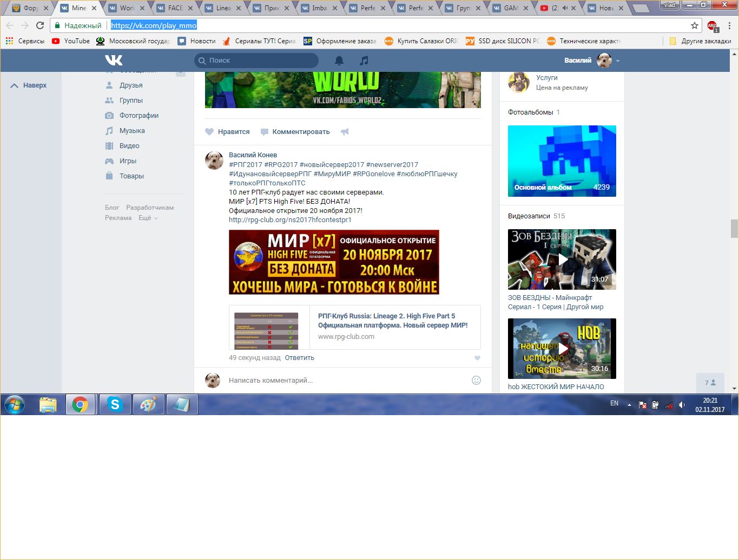Screen dimensions: 739x560
Task: Switch the EN input language indicator
Action: [615, 403]
